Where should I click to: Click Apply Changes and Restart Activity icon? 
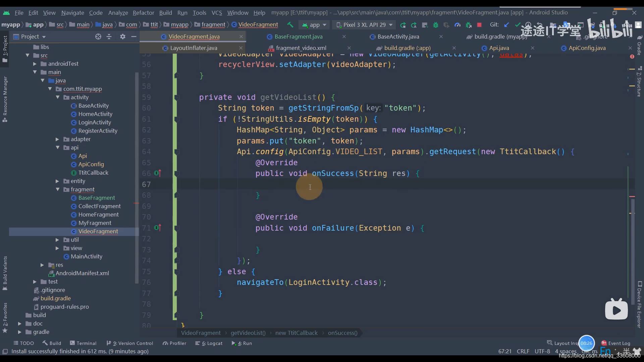(414, 25)
